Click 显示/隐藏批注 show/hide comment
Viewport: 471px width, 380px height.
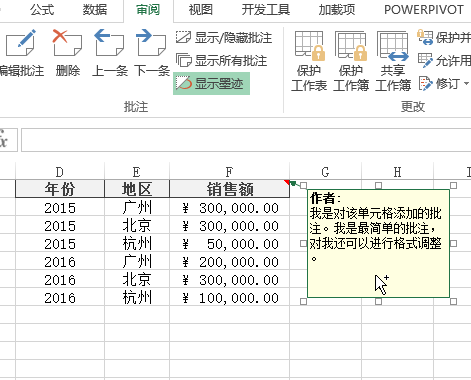click(224, 38)
